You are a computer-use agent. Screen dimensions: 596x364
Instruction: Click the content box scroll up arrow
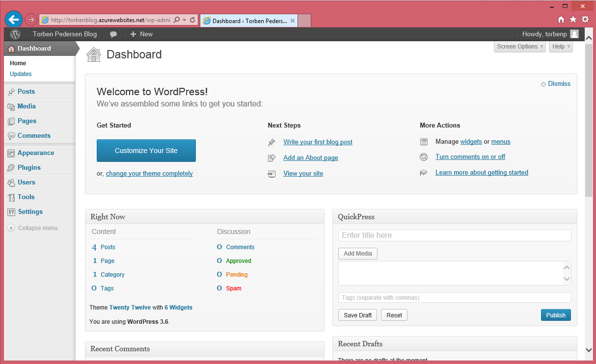click(x=567, y=267)
